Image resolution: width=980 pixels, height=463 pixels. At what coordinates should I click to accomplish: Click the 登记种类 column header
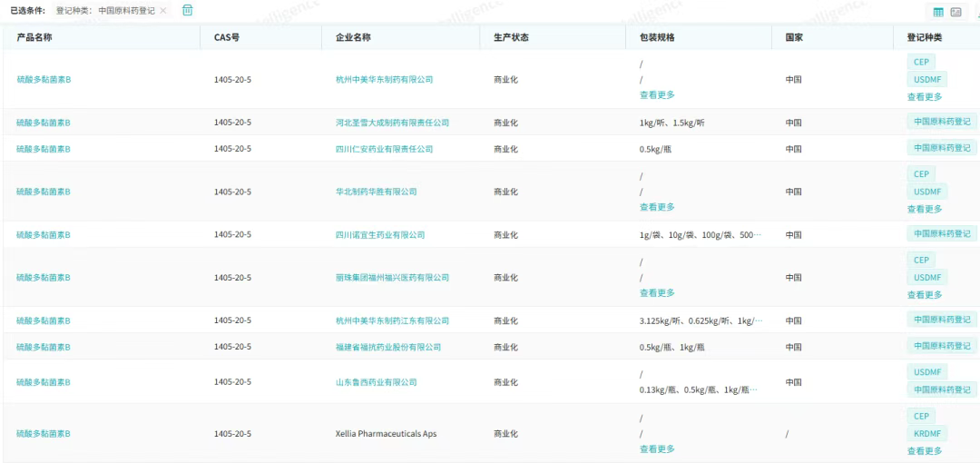click(924, 37)
